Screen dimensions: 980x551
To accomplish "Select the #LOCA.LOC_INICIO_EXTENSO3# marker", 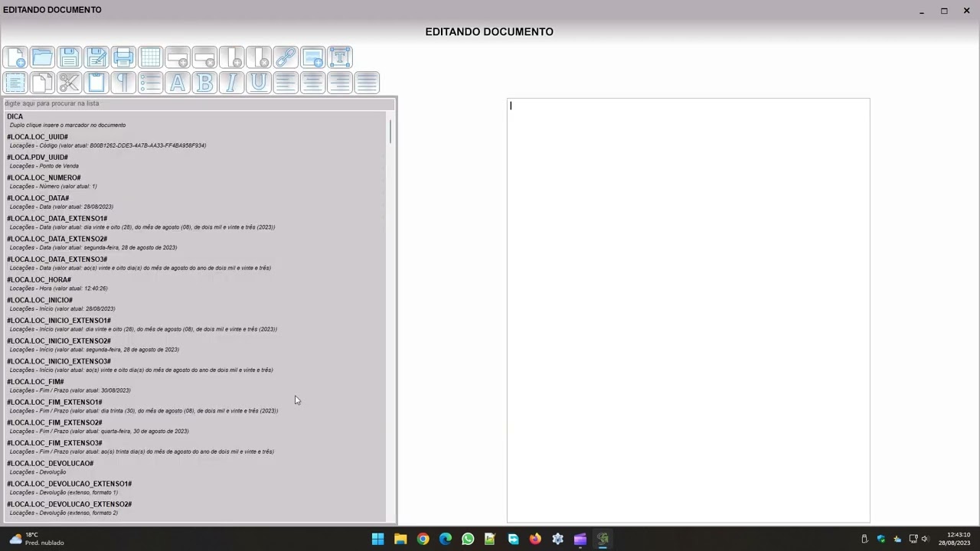I will 195,365.
